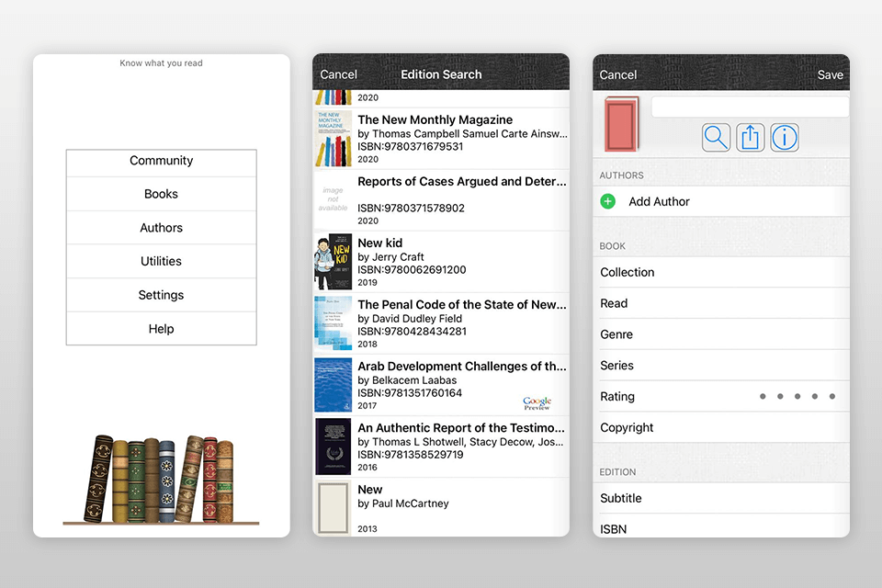Open Help from the main menu
The height and width of the screenshot is (588, 882).
tap(162, 329)
